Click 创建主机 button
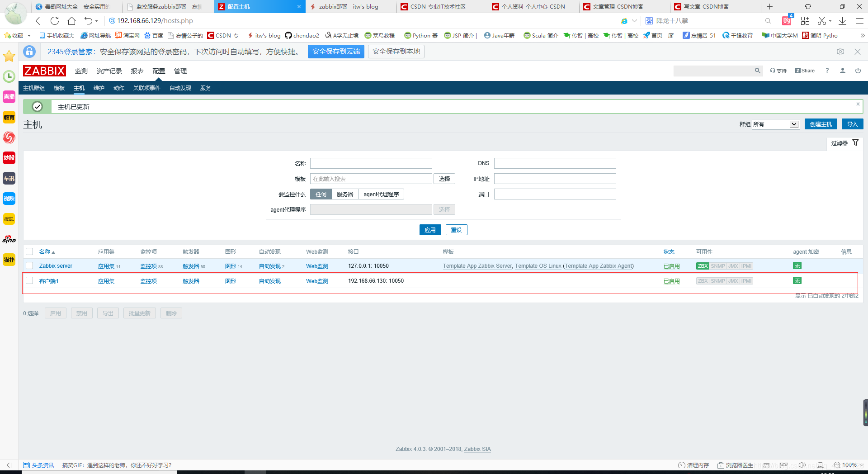868x474 pixels. pyautogui.click(x=821, y=124)
